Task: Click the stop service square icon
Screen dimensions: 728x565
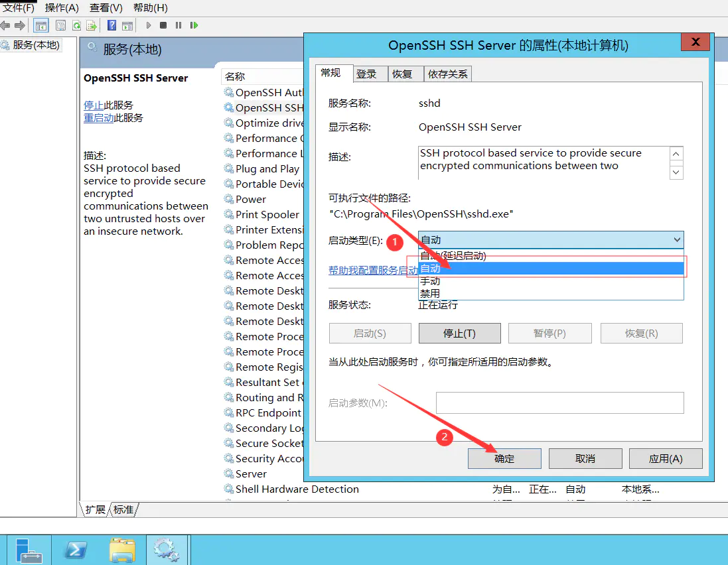Action: 163,25
